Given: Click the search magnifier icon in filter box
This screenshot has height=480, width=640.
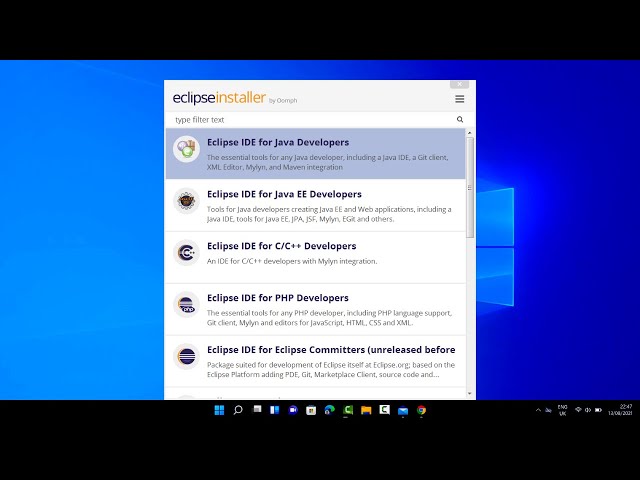Looking at the screenshot, I should tap(460, 119).
